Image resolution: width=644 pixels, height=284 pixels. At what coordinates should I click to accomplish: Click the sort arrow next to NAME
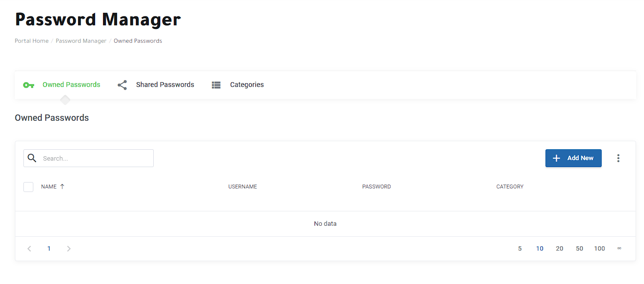pyautogui.click(x=62, y=187)
